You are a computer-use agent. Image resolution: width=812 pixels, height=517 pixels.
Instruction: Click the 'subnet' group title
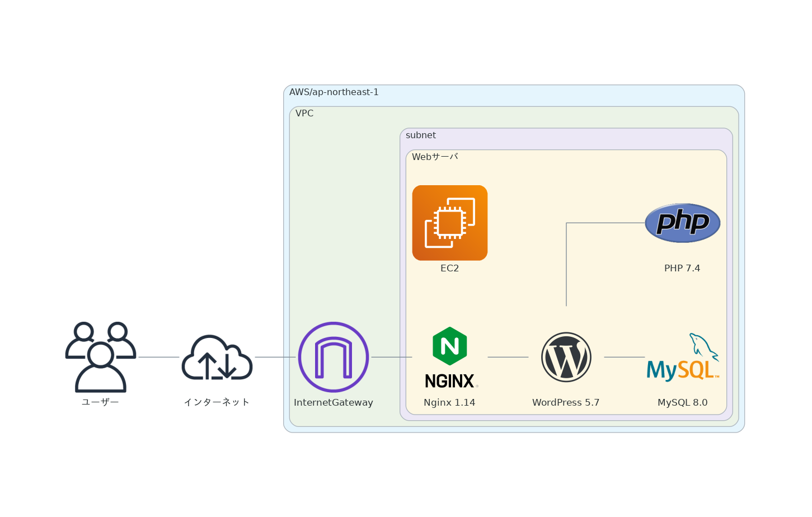pyautogui.click(x=421, y=135)
